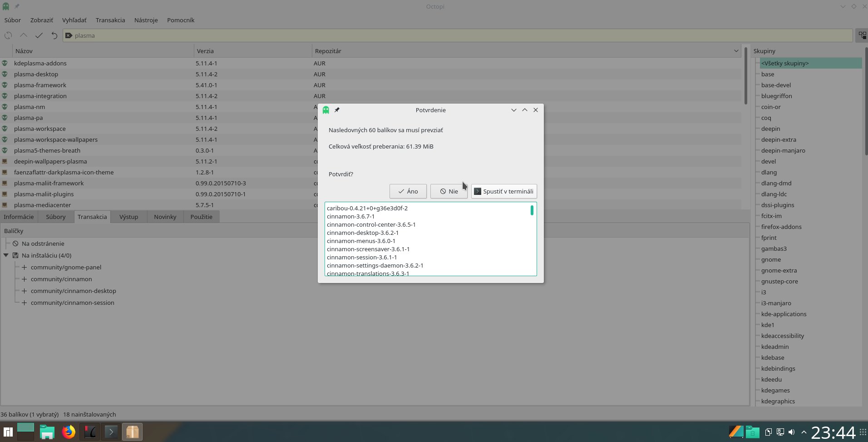Click the package groups toggle icon
This screenshot has width=868, height=442.
pyautogui.click(x=862, y=35)
